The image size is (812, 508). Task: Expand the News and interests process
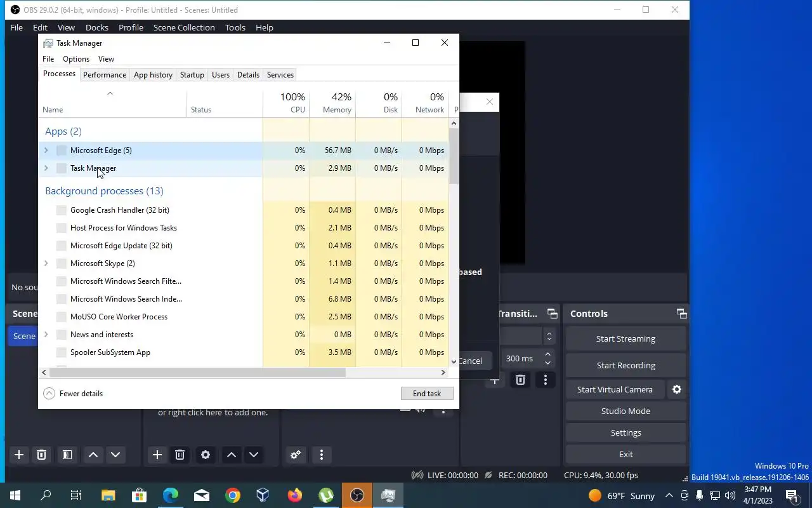[x=46, y=335]
